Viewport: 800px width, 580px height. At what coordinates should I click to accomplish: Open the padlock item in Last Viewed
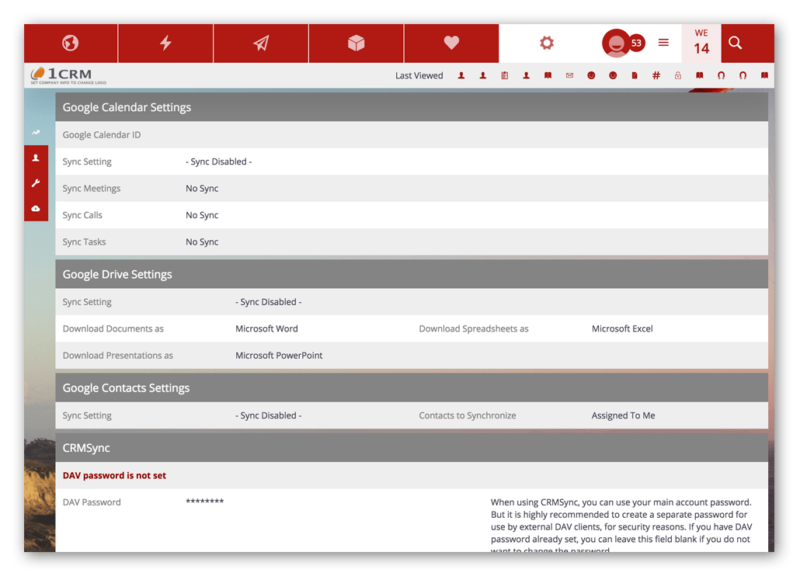678,76
